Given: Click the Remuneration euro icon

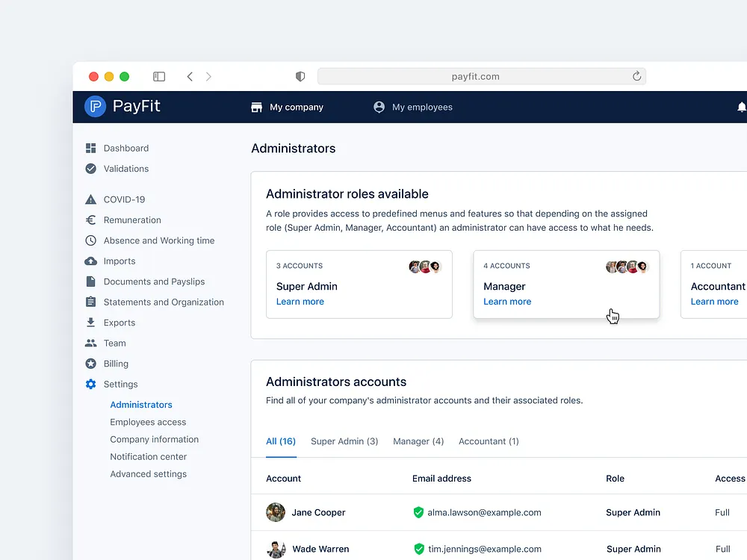Looking at the screenshot, I should tap(90, 220).
